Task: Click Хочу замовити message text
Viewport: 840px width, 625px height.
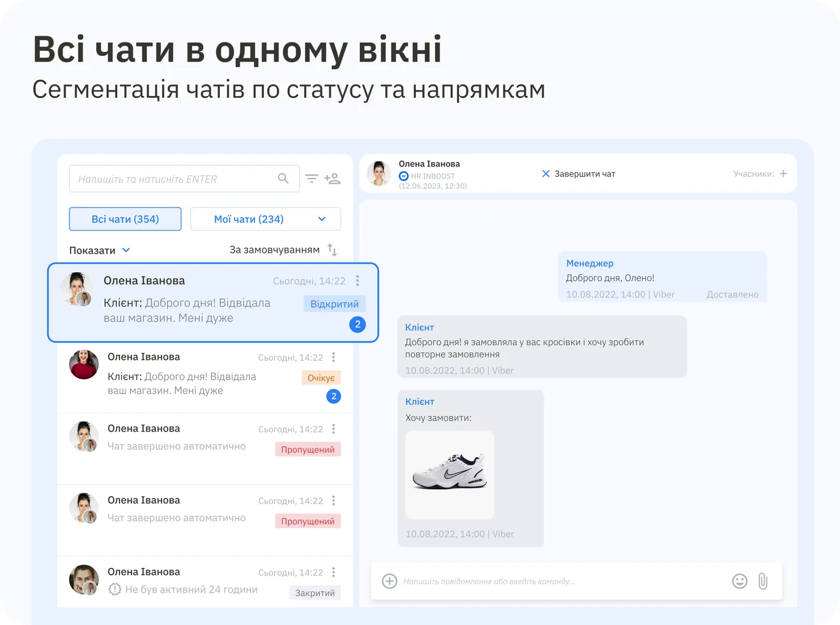Action: (438, 418)
